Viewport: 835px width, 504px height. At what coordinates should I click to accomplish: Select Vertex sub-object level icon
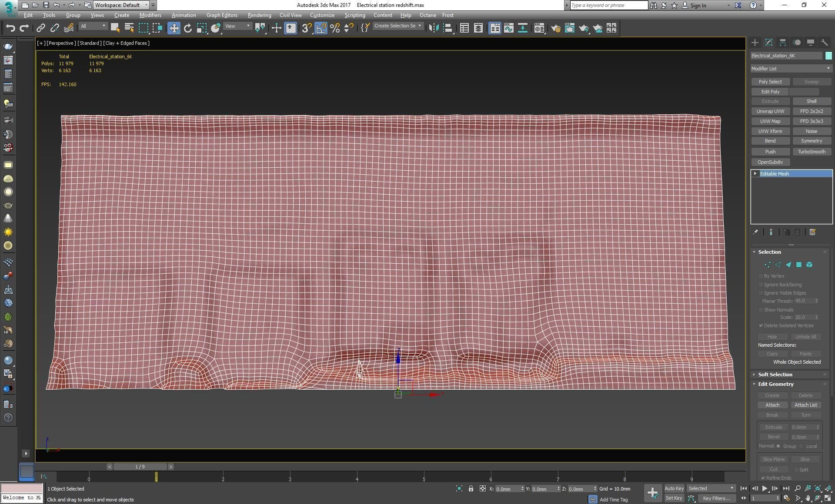pos(767,265)
